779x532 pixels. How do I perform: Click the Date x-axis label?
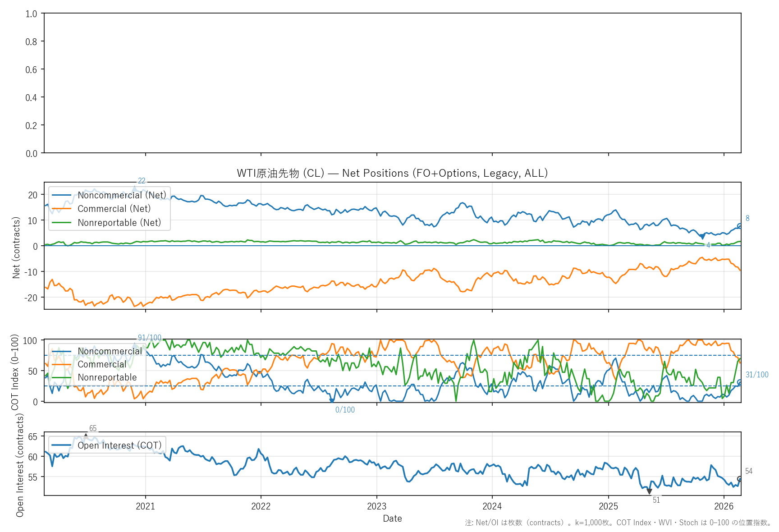click(392, 518)
